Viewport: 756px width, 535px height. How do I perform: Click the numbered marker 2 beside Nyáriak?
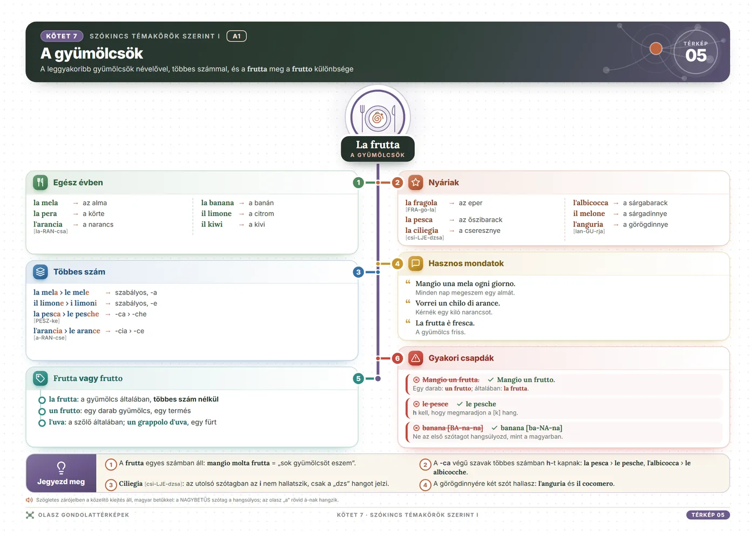[x=397, y=183]
